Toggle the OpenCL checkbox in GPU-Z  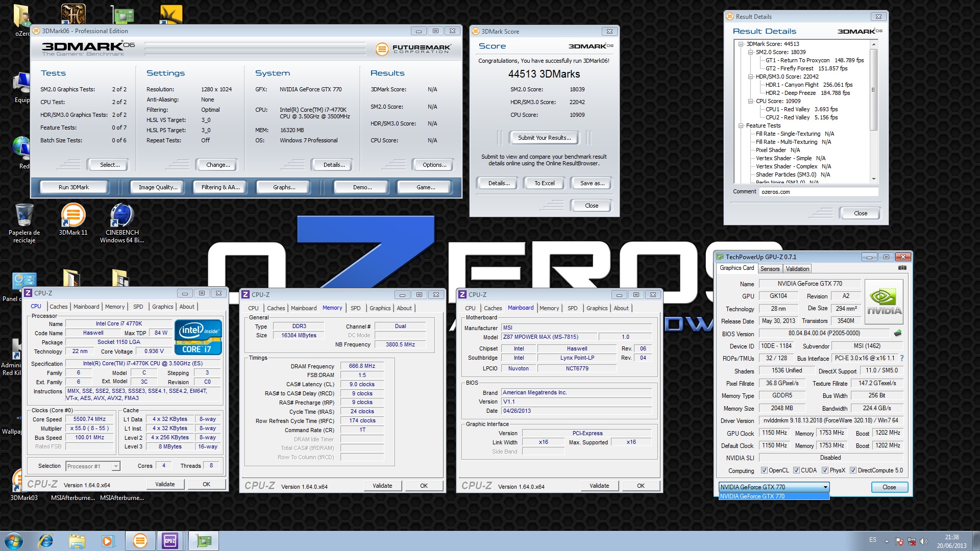764,470
